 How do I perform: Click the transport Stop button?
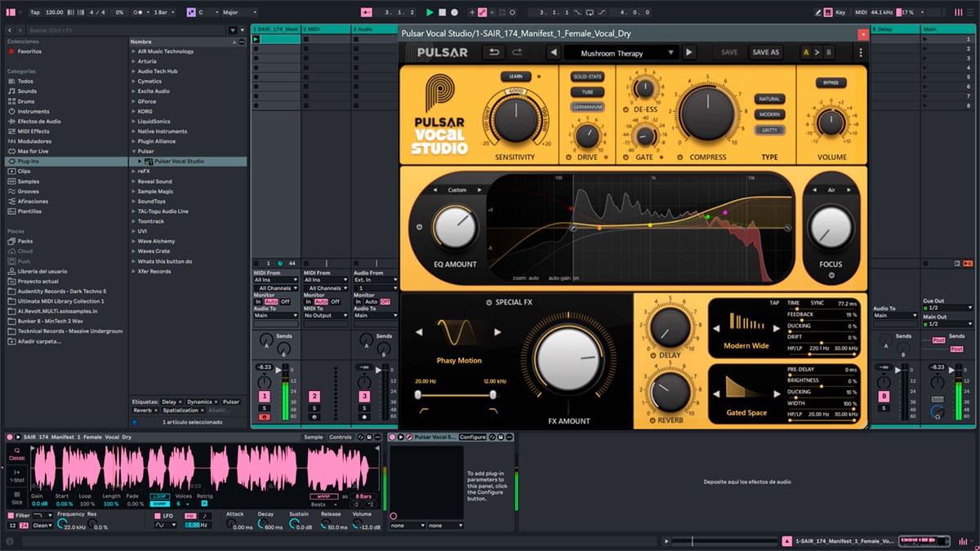point(442,12)
